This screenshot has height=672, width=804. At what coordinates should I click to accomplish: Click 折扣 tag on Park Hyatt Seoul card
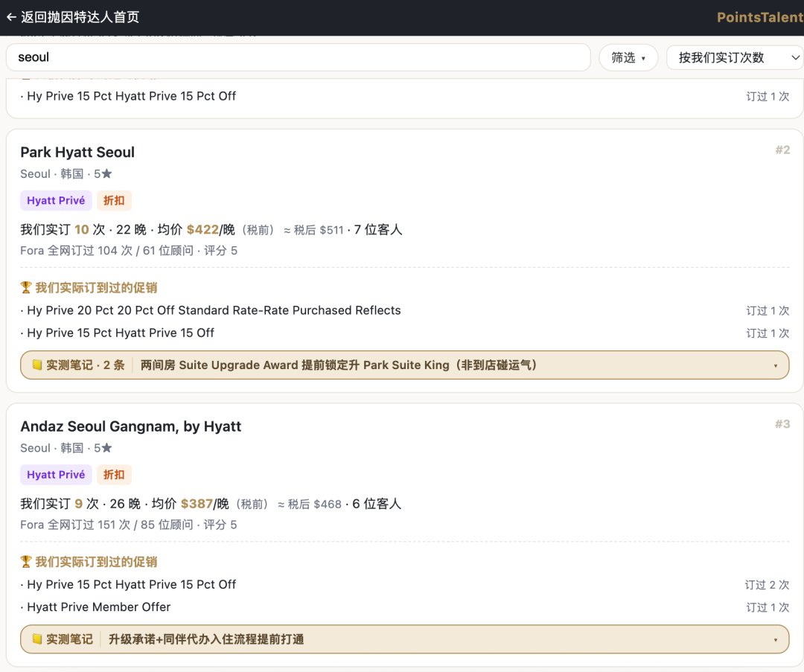coord(114,200)
